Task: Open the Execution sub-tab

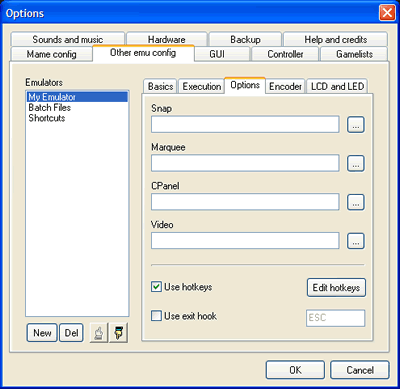Action: [x=202, y=86]
